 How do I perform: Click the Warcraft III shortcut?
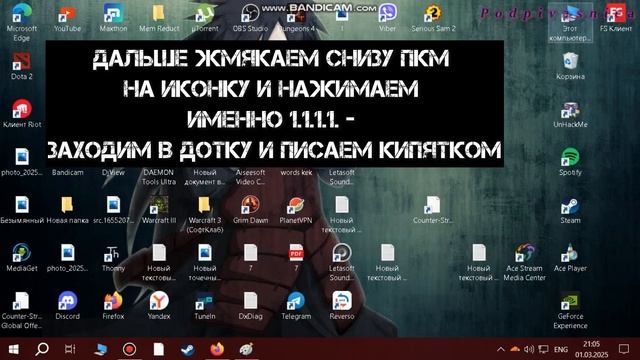click(159, 210)
